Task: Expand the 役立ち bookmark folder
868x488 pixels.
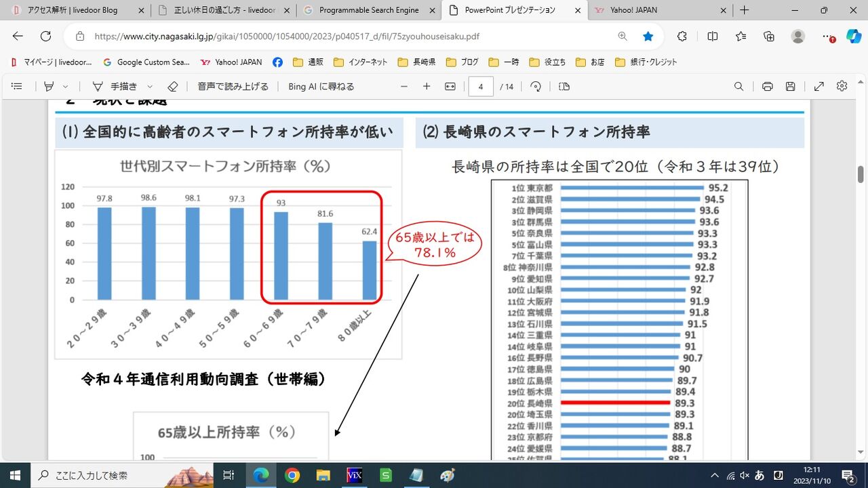Action: pos(547,62)
